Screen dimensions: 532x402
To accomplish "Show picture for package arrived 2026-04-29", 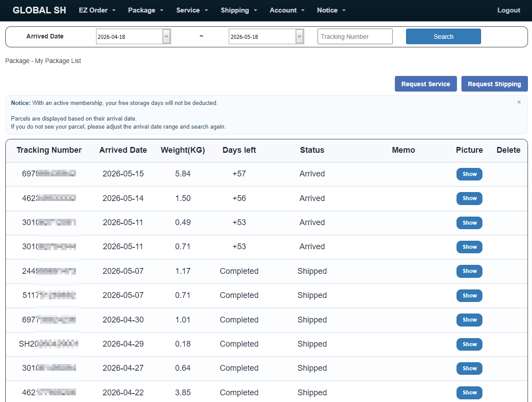I will [x=469, y=344].
